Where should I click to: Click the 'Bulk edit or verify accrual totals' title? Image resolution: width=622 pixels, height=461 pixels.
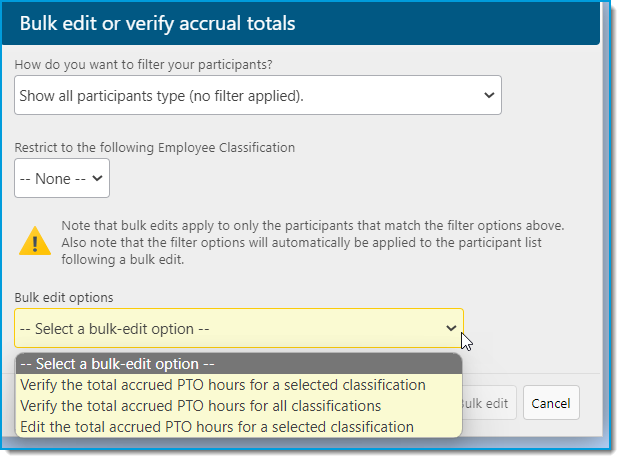[x=157, y=23]
